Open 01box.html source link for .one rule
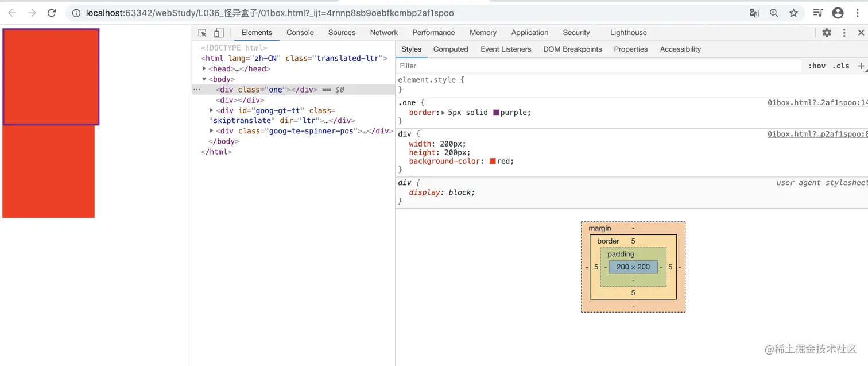Image resolution: width=868 pixels, height=366 pixels. (817, 103)
